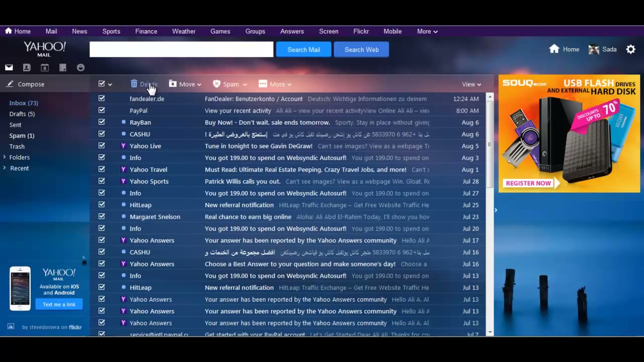Uncheck the Yahoo Sports message checkbox

tap(102, 181)
